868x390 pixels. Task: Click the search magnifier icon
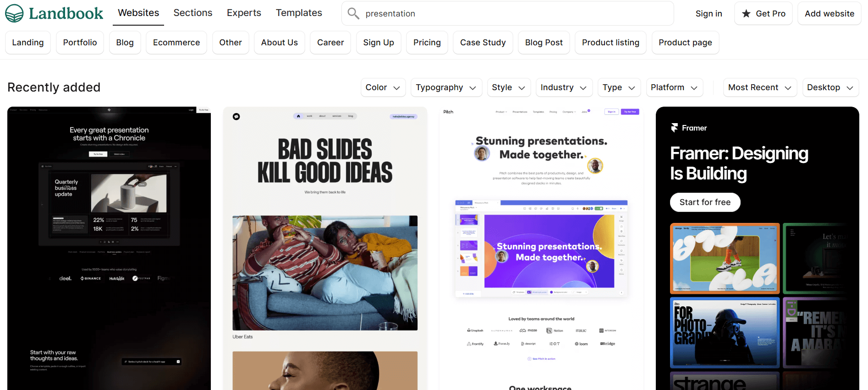[353, 13]
